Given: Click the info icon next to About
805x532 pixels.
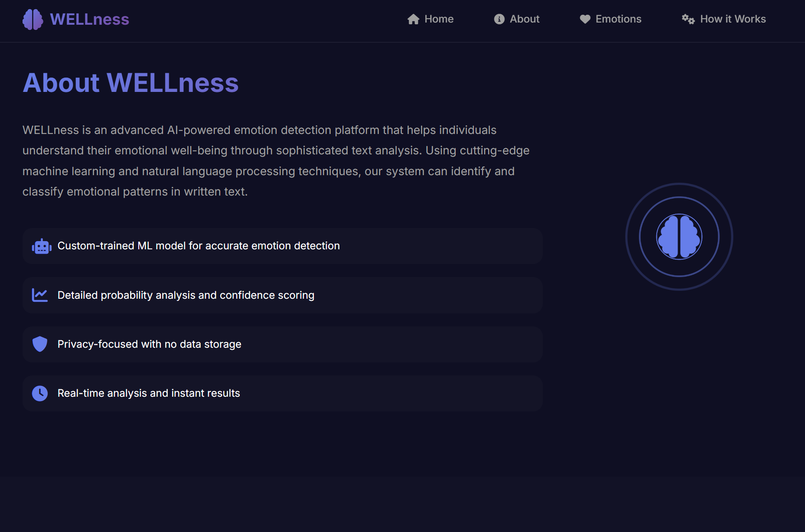Looking at the screenshot, I should click(499, 19).
